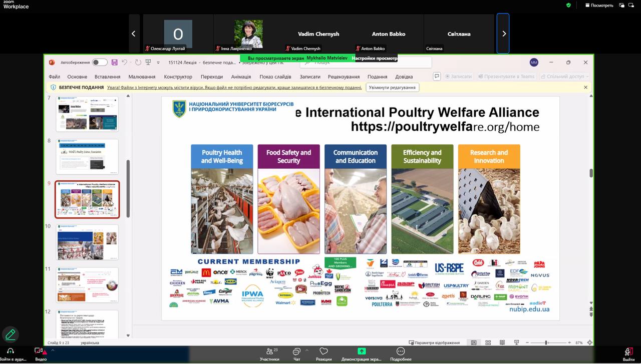Click the PowerPoint save icon
This screenshot has width=641, height=364.
click(x=115, y=63)
